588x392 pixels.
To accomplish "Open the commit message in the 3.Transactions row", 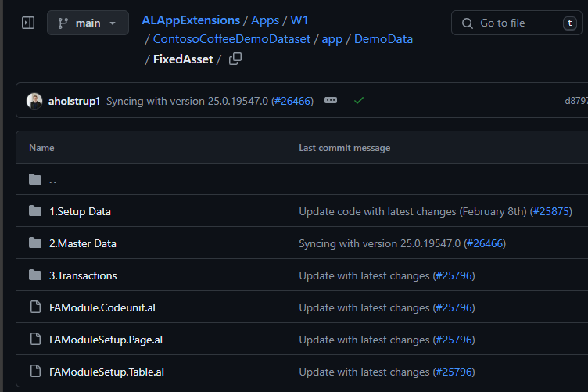I will [364, 275].
